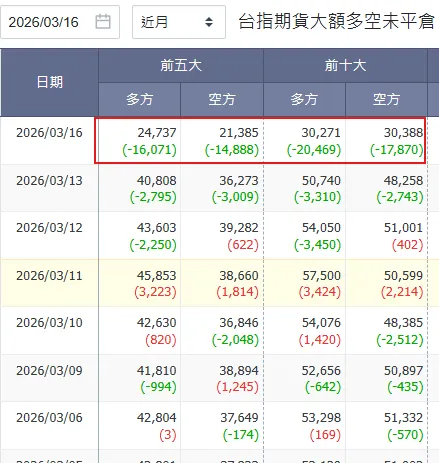
Task: Click the 42,804 value cell
Action: [139, 425]
